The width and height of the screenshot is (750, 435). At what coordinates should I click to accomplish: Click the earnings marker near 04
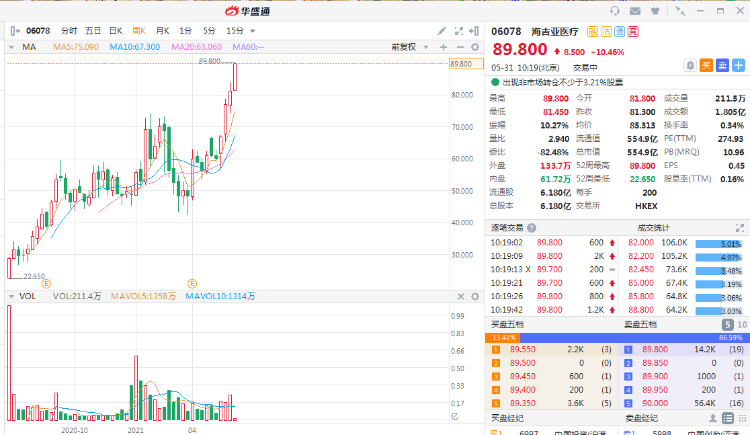(x=192, y=284)
